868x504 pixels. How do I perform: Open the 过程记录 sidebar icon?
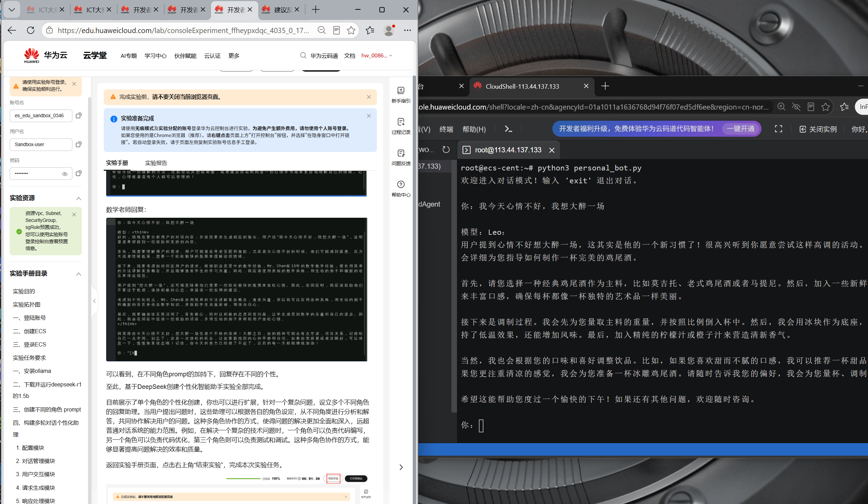(x=401, y=122)
